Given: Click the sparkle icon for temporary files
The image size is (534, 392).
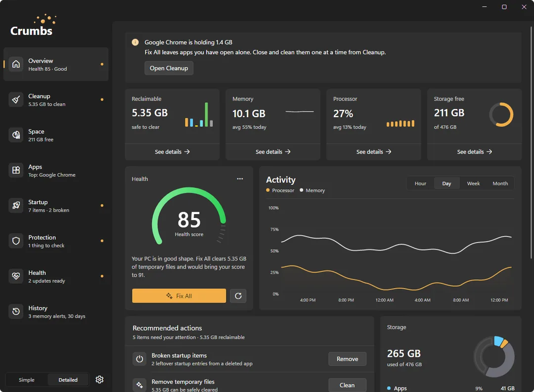Looking at the screenshot, I should pos(139,385).
